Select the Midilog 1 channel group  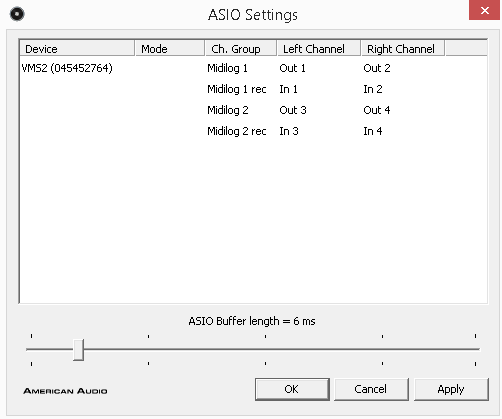click(x=227, y=68)
